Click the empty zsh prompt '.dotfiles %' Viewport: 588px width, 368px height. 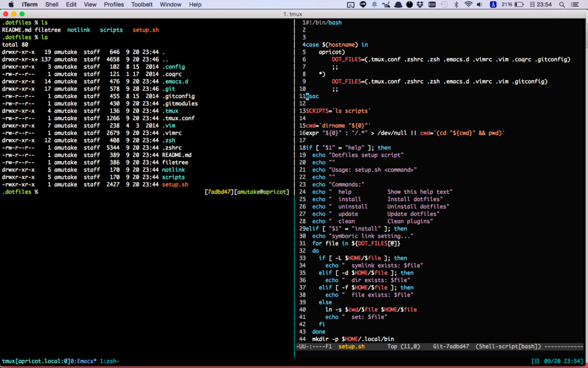(x=20, y=192)
